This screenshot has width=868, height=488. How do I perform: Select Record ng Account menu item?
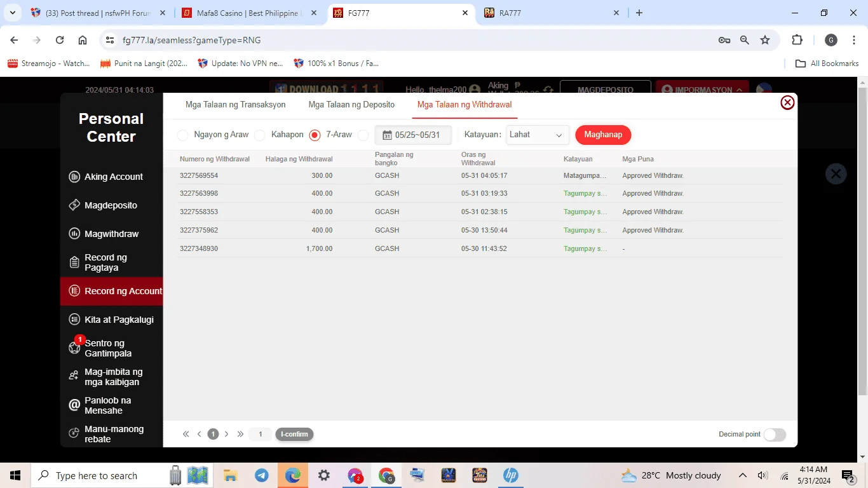coord(111,291)
